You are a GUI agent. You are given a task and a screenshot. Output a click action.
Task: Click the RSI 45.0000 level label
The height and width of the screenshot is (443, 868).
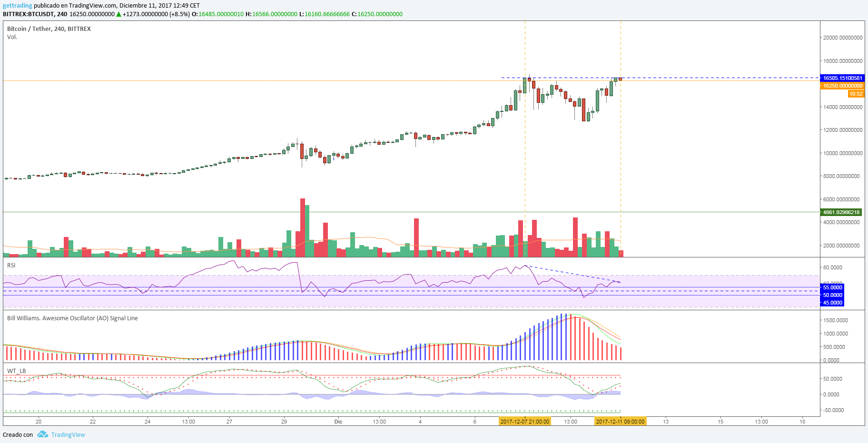point(833,303)
